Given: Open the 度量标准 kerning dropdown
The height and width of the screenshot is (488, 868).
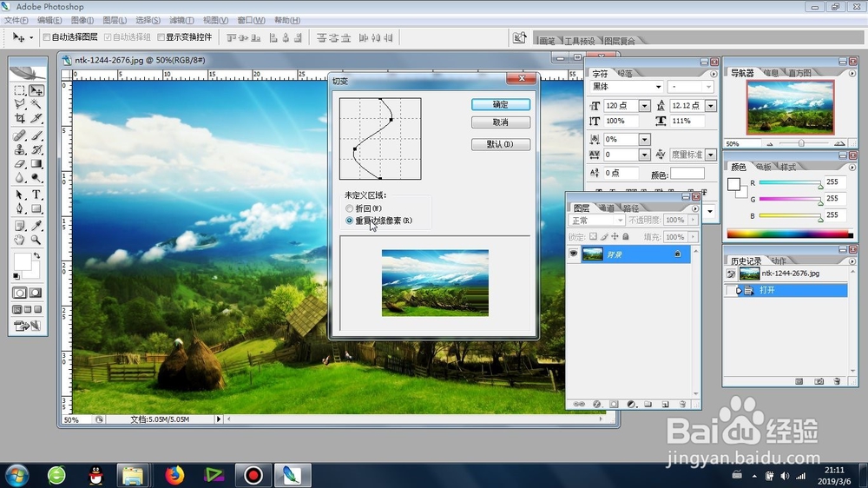Looking at the screenshot, I should point(711,155).
